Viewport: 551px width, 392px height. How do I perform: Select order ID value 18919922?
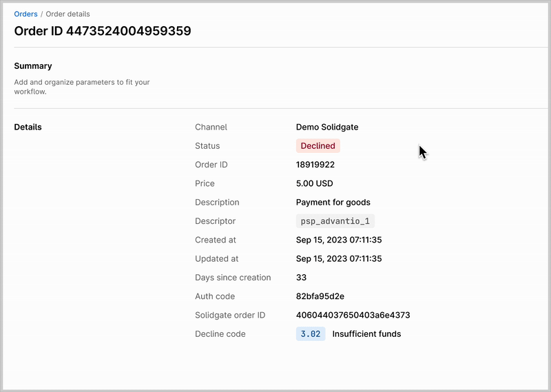coord(315,165)
